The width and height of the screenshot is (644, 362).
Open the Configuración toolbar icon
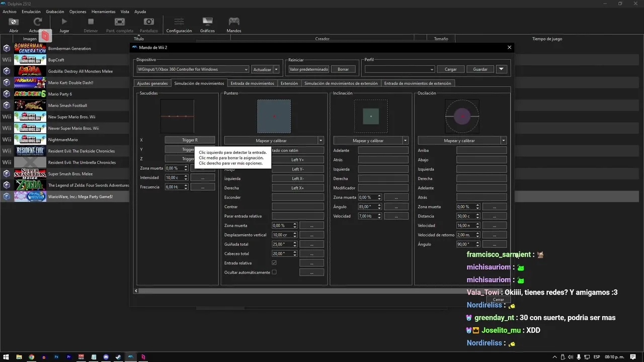point(179,22)
